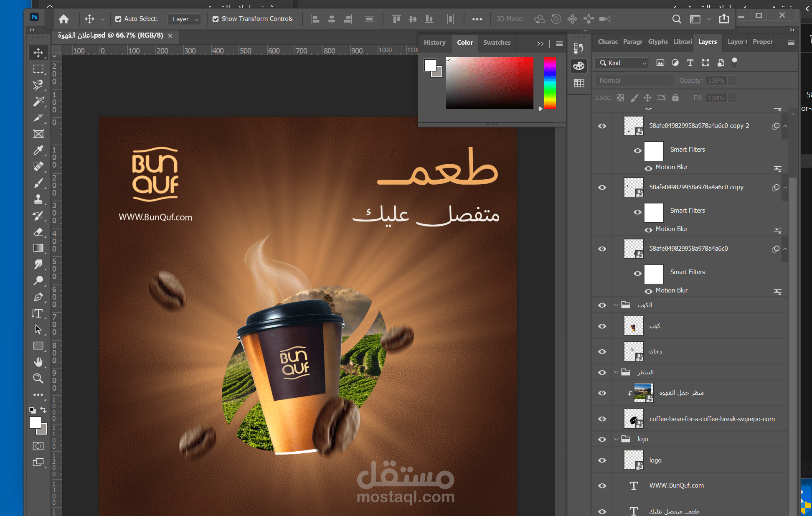Image resolution: width=812 pixels, height=516 pixels.
Task: Click the Share icon in options bar
Action: click(x=724, y=19)
